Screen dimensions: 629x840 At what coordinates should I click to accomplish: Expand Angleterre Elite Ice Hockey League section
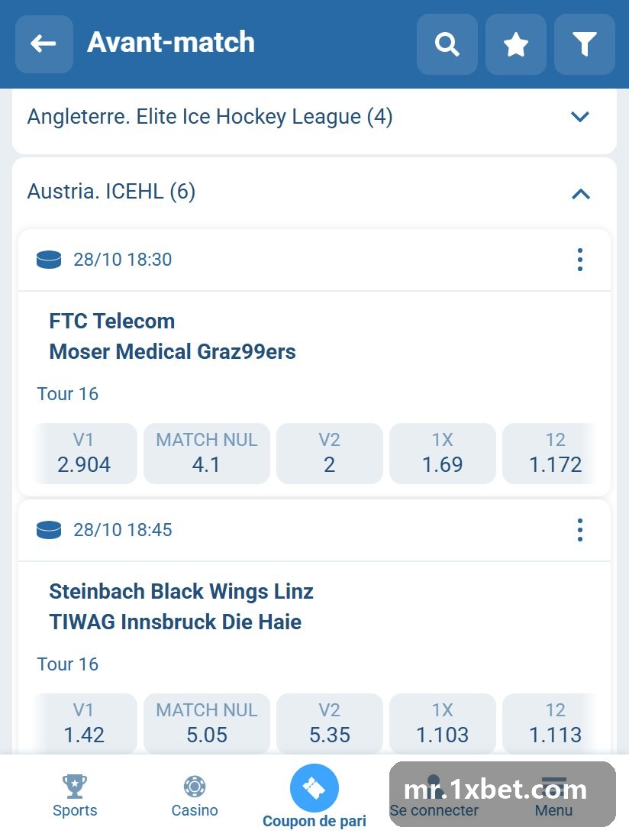[314, 117]
